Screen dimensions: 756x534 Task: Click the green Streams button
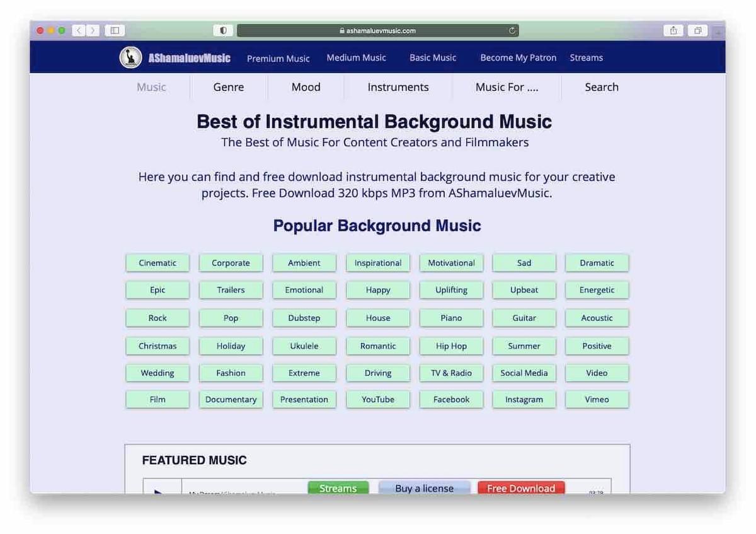point(338,488)
